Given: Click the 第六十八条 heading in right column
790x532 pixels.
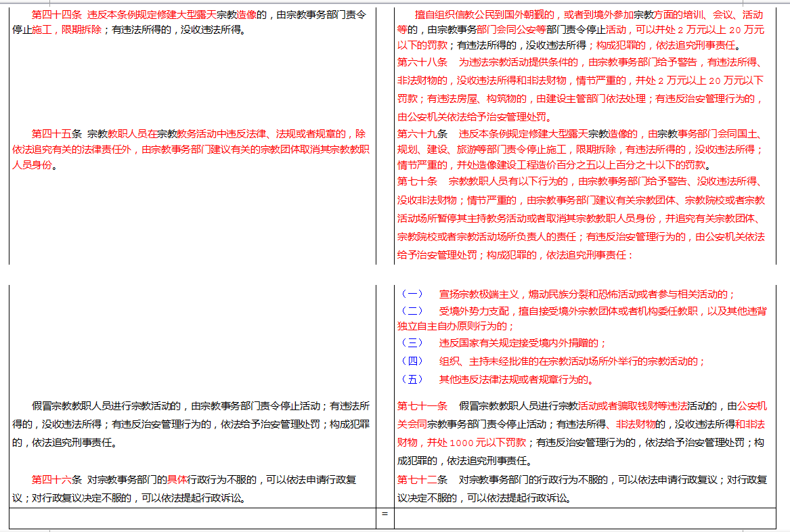Looking at the screenshot, I should pos(422,62).
